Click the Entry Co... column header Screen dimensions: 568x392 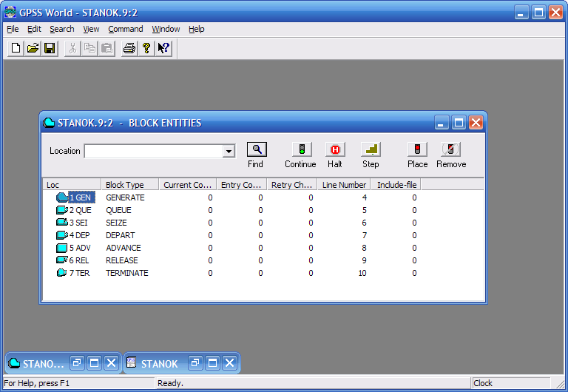tap(242, 185)
